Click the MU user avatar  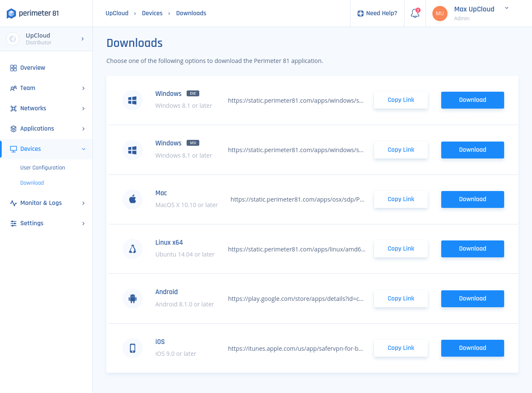(440, 14)
